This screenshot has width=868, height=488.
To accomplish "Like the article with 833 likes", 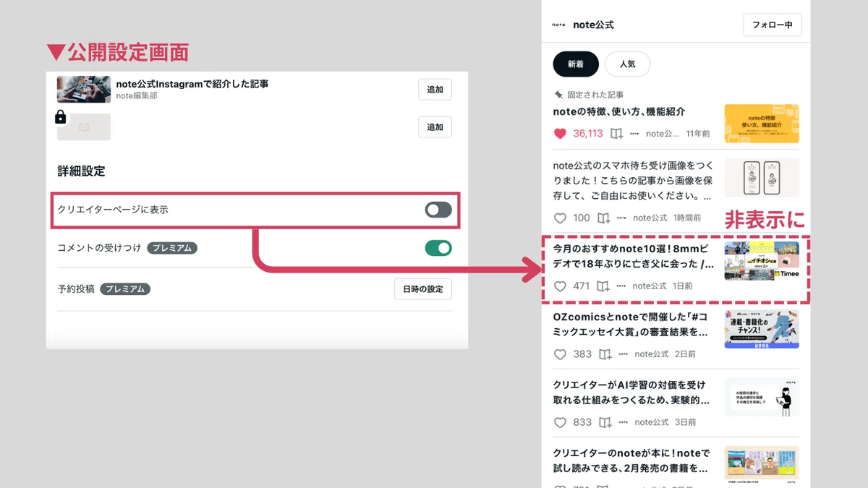I will point(560,422).
